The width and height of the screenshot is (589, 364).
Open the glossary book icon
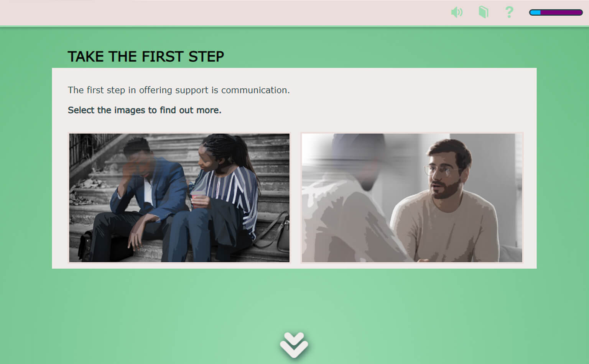pyautogui.click(x=483, y=12)
